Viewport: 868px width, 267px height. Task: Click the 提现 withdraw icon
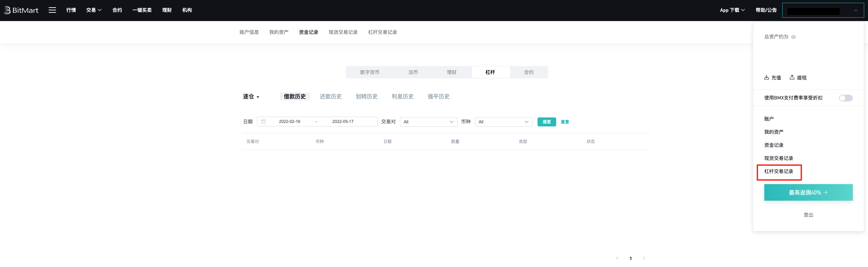[792, 77]
